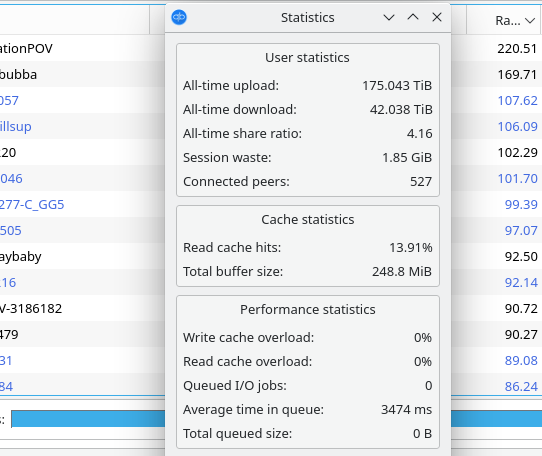This screenshot has height=456, width=542.
Task: Click the Cache statistics group heading
Action: click(308, 220)
